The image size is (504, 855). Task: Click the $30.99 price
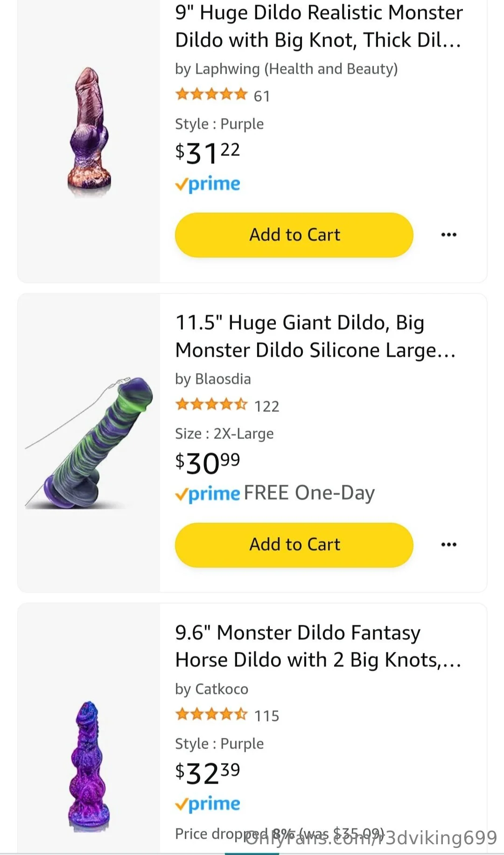[x=208, y=463]
